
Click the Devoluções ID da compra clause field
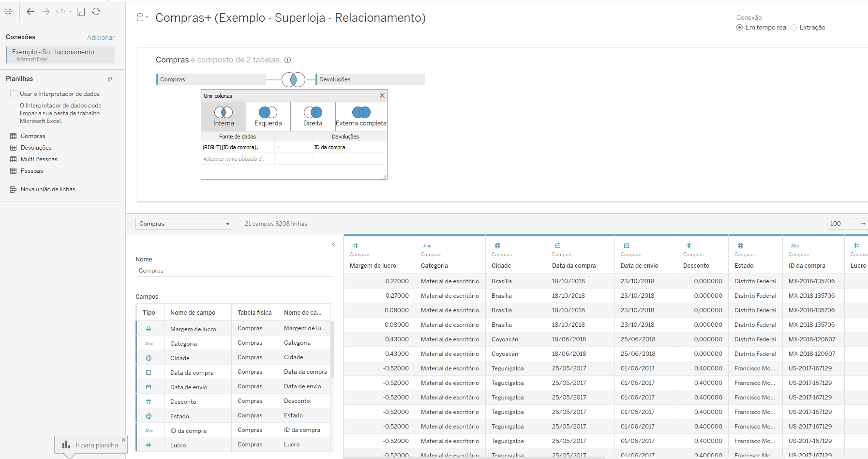pos(345,147)
